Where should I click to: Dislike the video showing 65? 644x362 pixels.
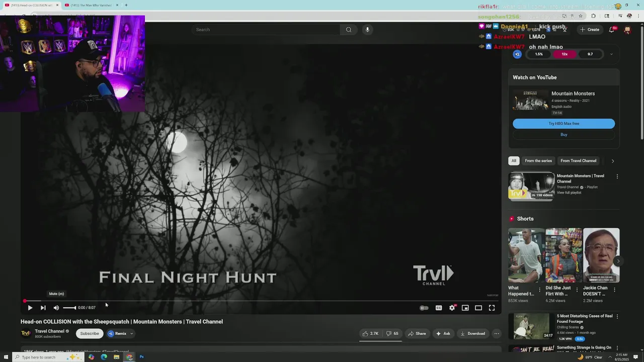pos(392,333)
